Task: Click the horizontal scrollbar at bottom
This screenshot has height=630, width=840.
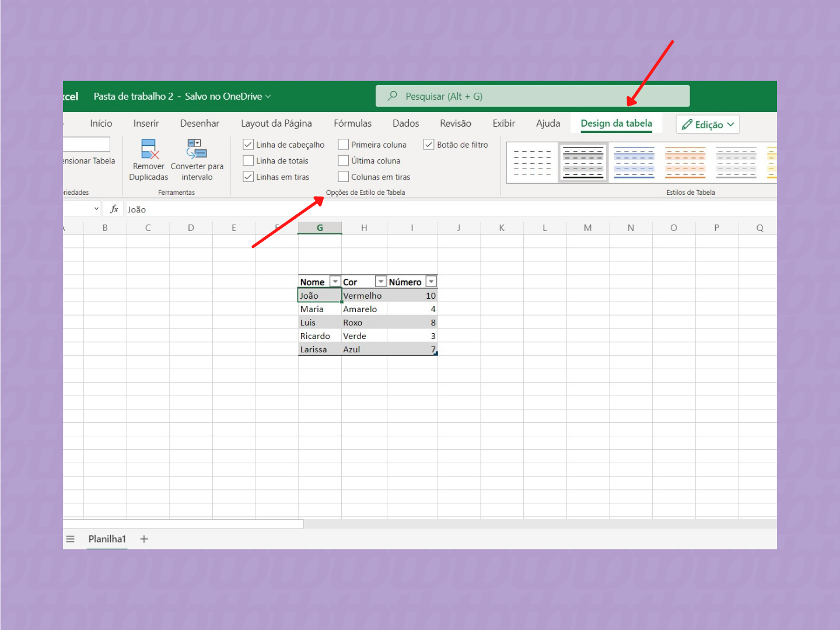Action: 183,524
